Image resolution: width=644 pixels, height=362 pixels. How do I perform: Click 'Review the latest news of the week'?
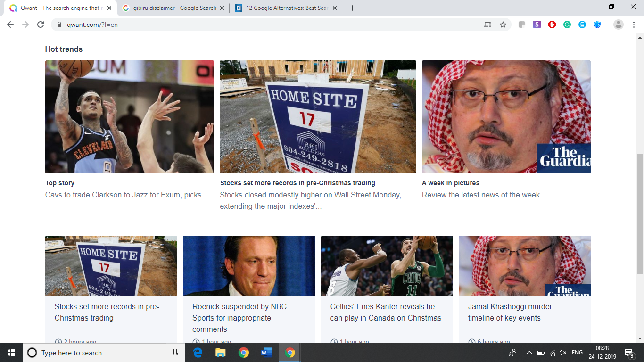click(481, 195)
